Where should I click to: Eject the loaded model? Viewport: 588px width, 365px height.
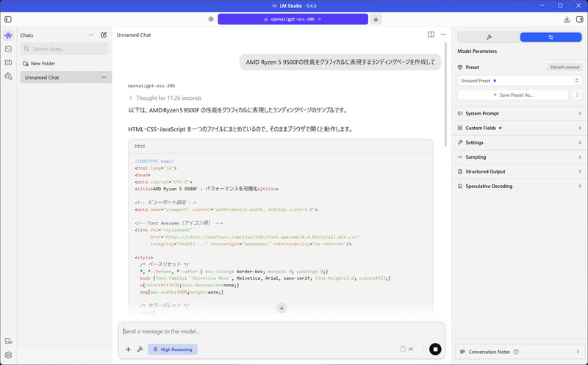[376, 19]
